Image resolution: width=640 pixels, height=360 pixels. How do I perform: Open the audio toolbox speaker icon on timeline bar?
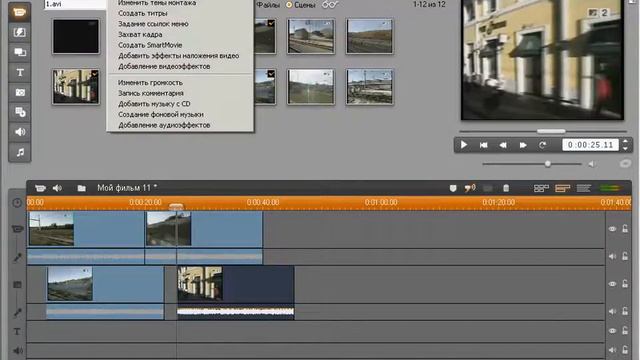[x=57, y=188]
